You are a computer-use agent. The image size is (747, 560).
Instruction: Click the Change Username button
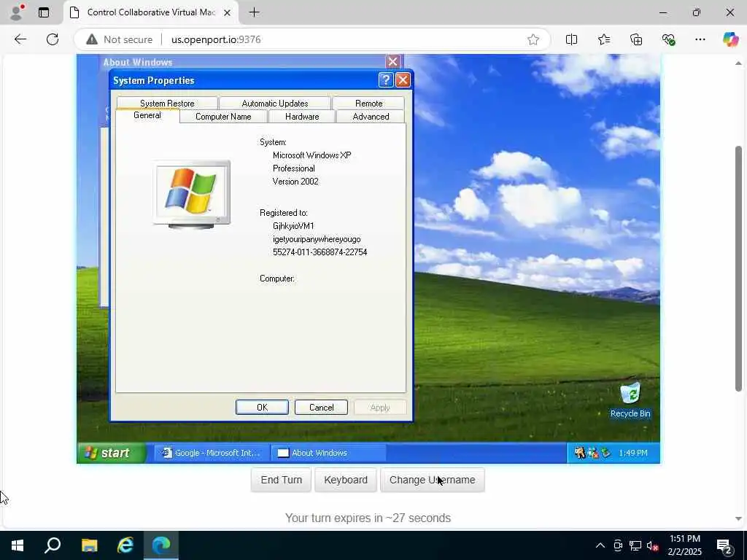coord(432,480)
